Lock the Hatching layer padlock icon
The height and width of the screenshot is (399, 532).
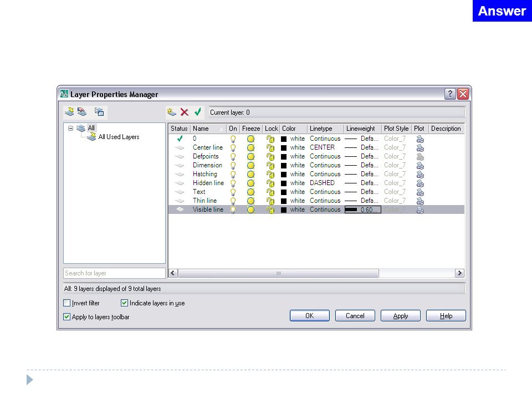(x=270, y=175)
